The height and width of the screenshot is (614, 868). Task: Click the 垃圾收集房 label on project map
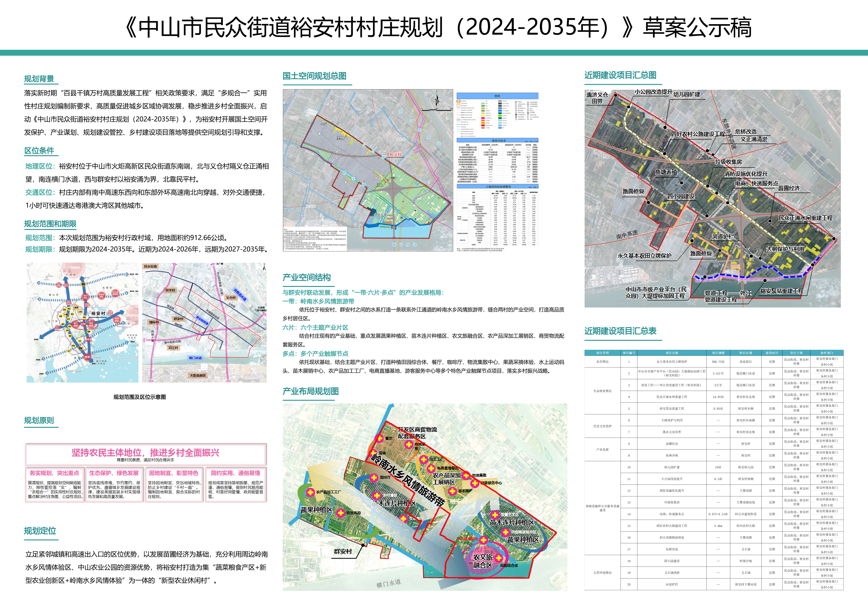728,162
